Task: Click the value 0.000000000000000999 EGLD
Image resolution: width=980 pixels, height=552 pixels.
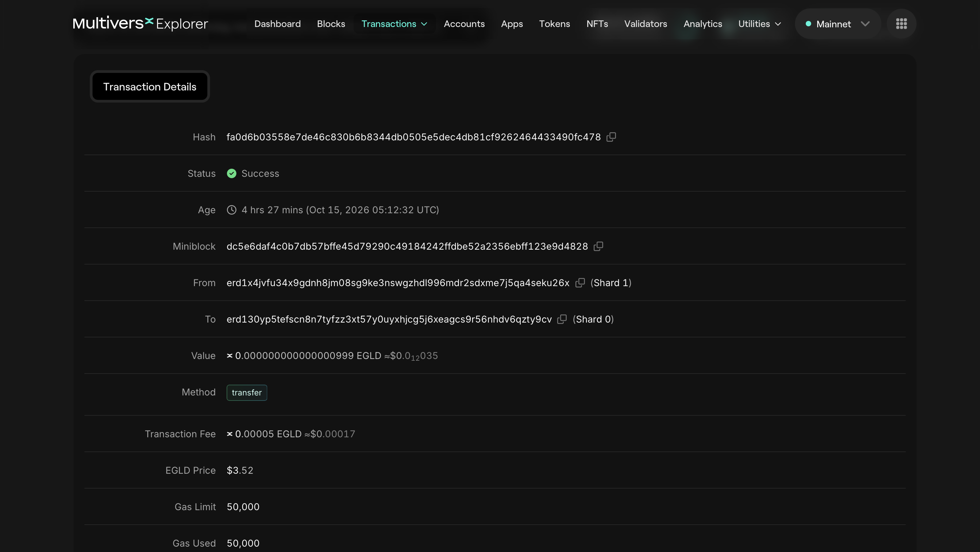Action: pyautogui.click(x=308, y=356)
